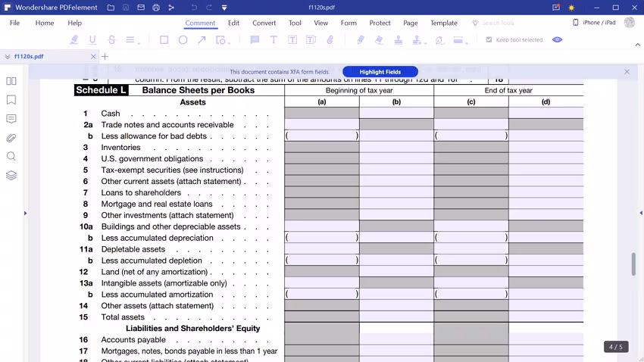Viewport: 644px width, 362px height.
Task: Open the bookmarks sidebar panel
Action: [11, 100]
